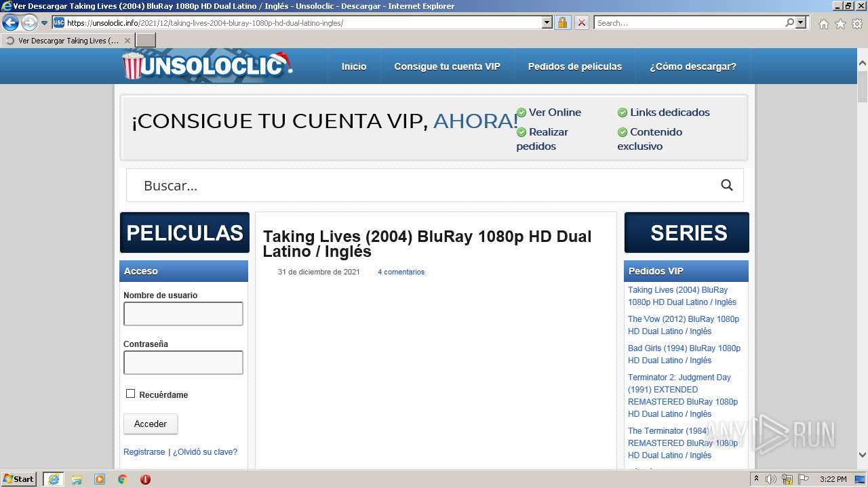This screenshot has height=488, width=868.
Task: Open The Vow (2012) BluRay link
Action: point(684,325)
